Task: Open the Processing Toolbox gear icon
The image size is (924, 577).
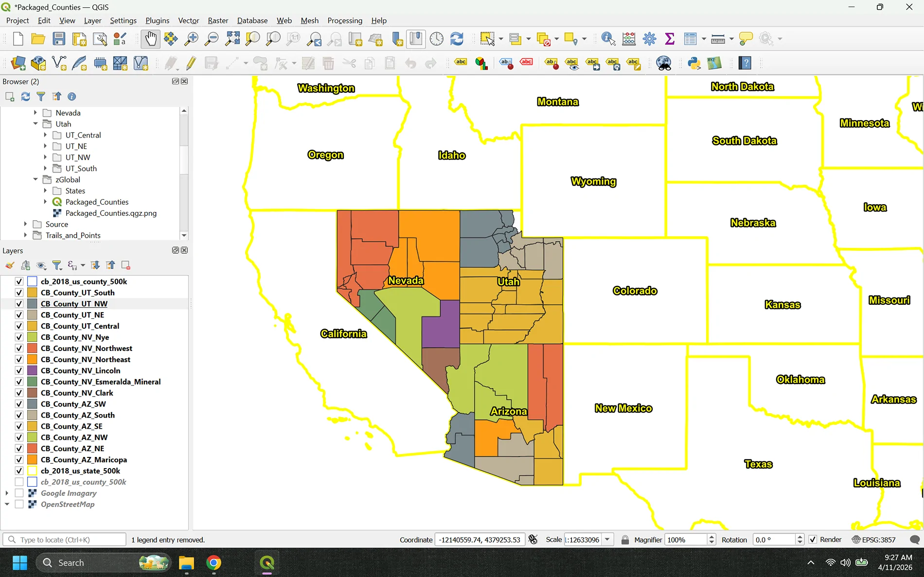Action: (649, 39)
